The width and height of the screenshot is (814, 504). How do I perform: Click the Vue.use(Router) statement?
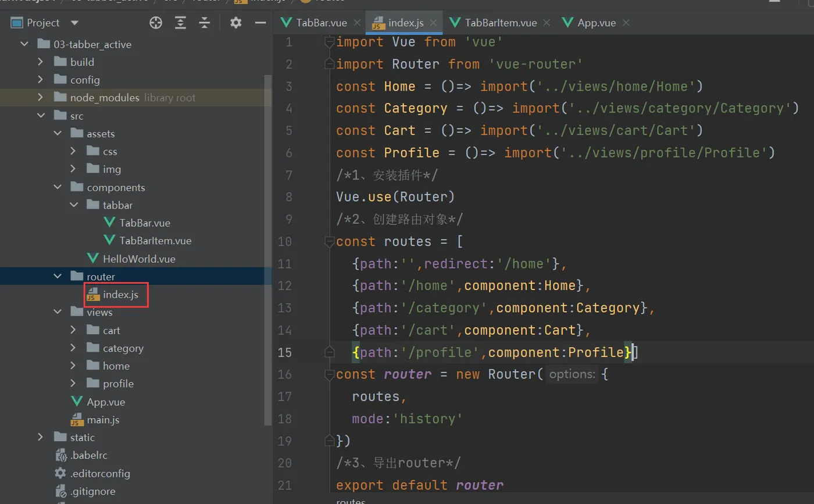(x=395, y=196)
